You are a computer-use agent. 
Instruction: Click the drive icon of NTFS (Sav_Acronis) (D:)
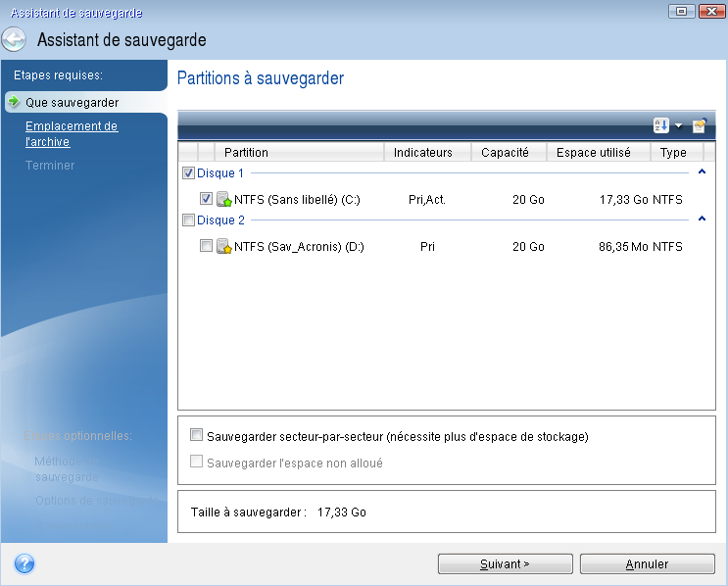[223, 246]
